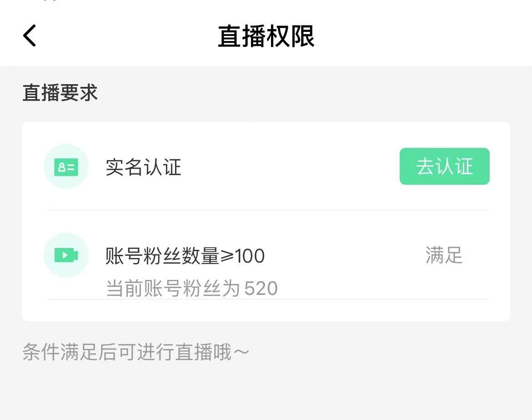
Task: Select the 直播要求 section header
Action: click(x=60, y=92)
